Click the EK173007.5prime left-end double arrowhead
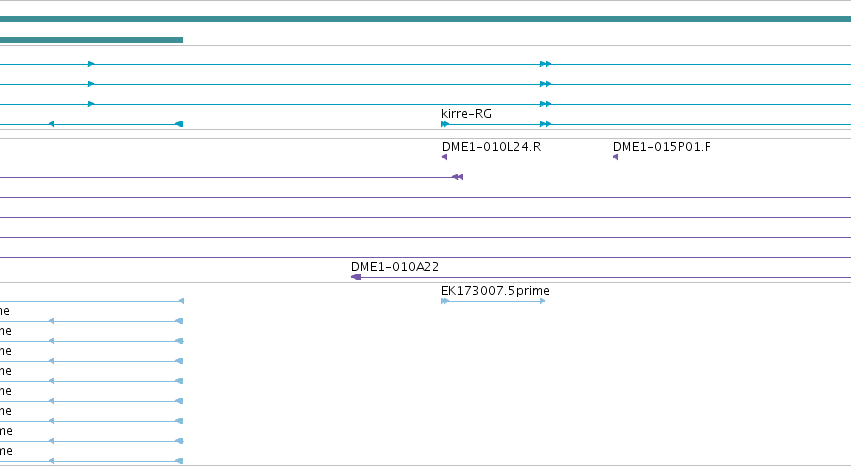 pyautogui.click(x=445, y=301)
